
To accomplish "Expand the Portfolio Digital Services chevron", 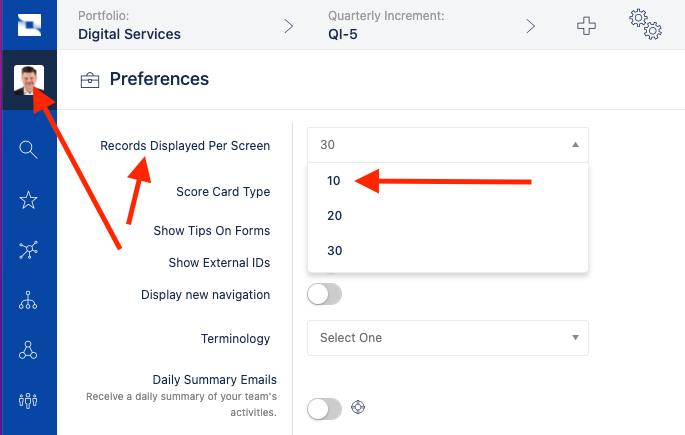I will point(288,26).
